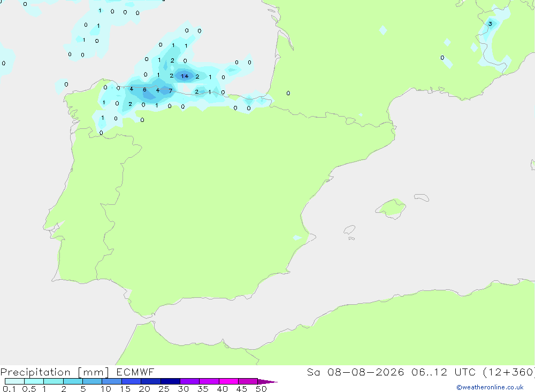The image size is (535, 392).
Task: Click the 7 mm precipitation value
Action: [x=171, y=91]
